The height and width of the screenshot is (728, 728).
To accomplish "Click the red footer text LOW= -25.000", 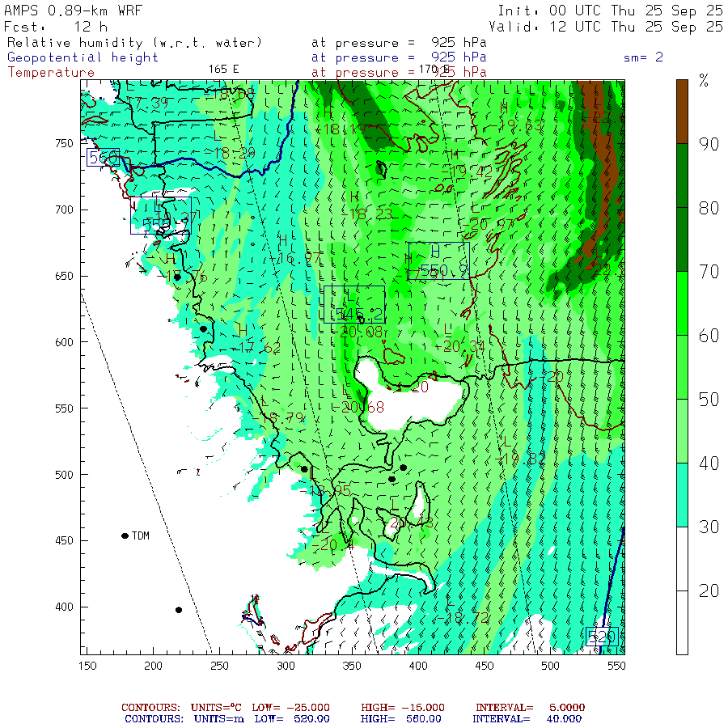I will click(290, 708).
